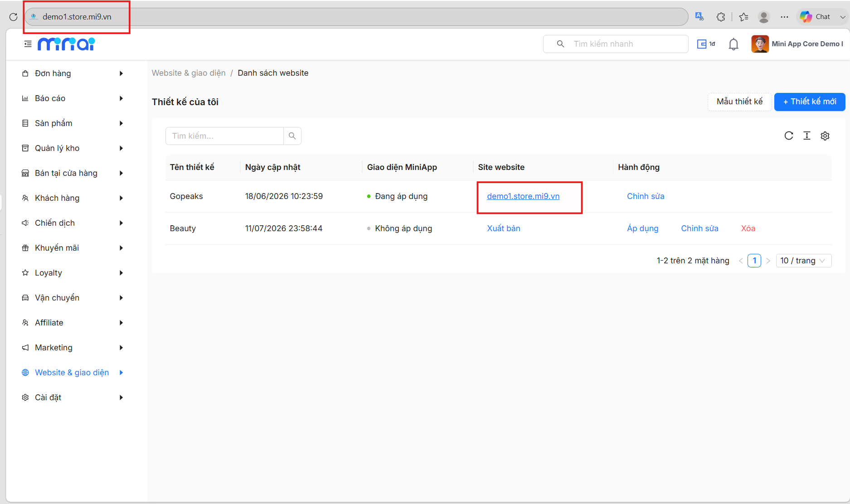Open the Website & giao diện menu item

73,373
